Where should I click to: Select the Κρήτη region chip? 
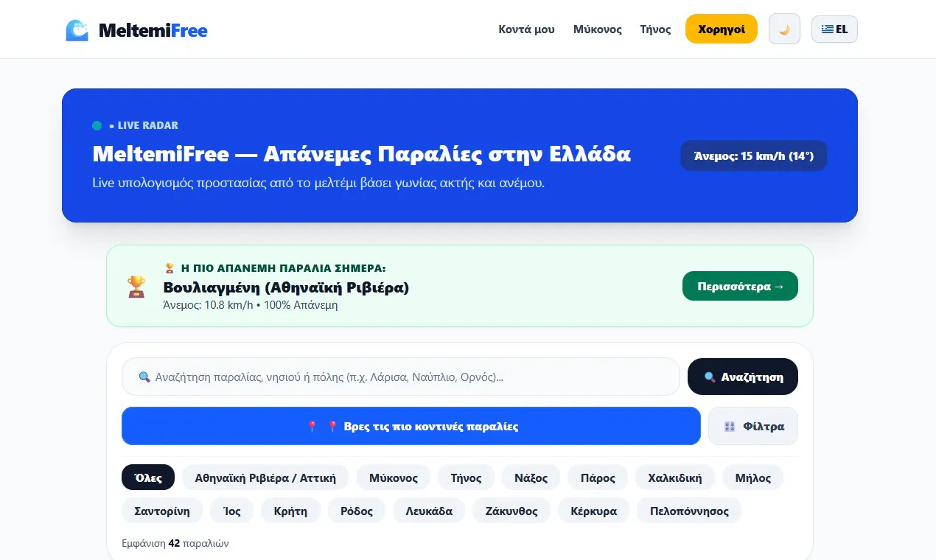(290, 511)
